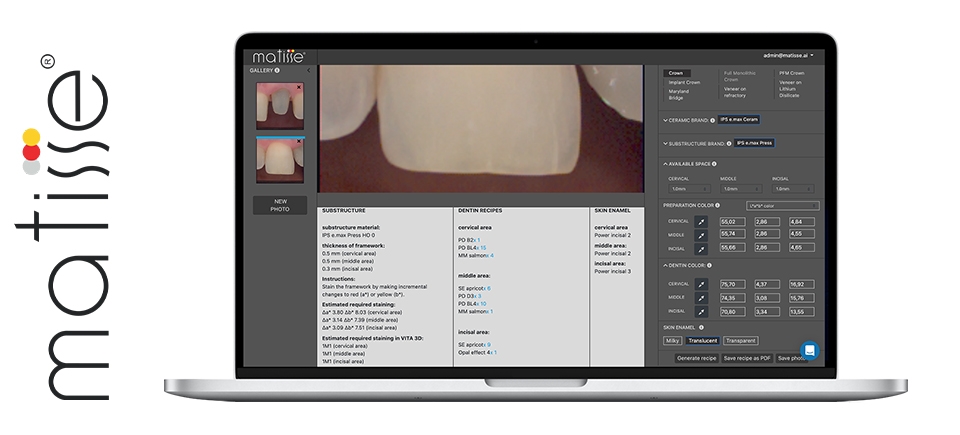Open the SE apricot middle area link
Image resolution: width=960 pixels, height=435 pixels.
[474, 288]
